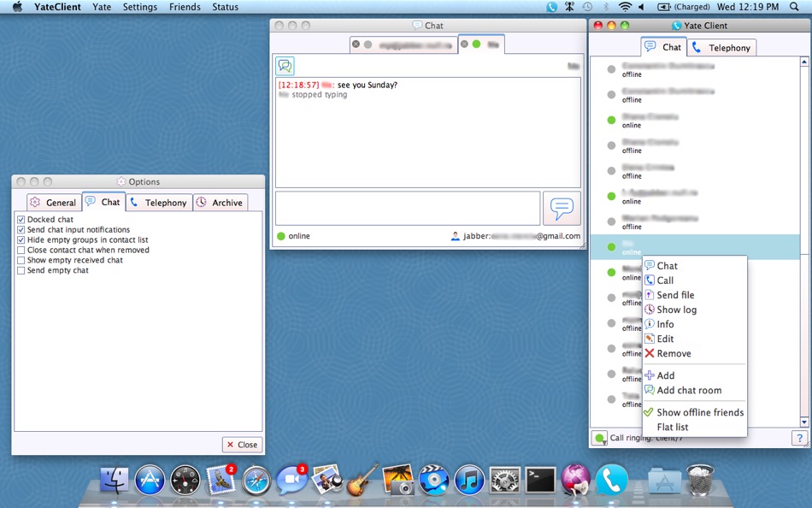Open Archive tab in Options
Viewport: 812px width, 508px height.
pos(220,203)
